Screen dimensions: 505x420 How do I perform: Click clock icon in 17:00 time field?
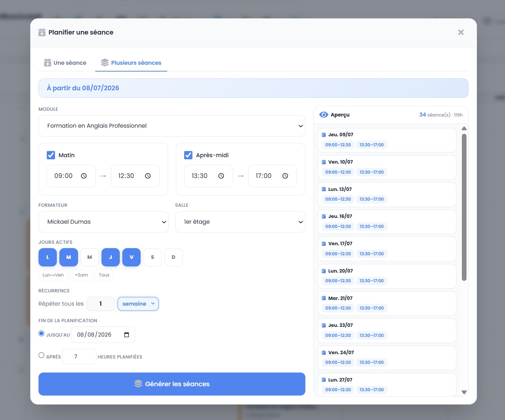[x=285, y=176]
